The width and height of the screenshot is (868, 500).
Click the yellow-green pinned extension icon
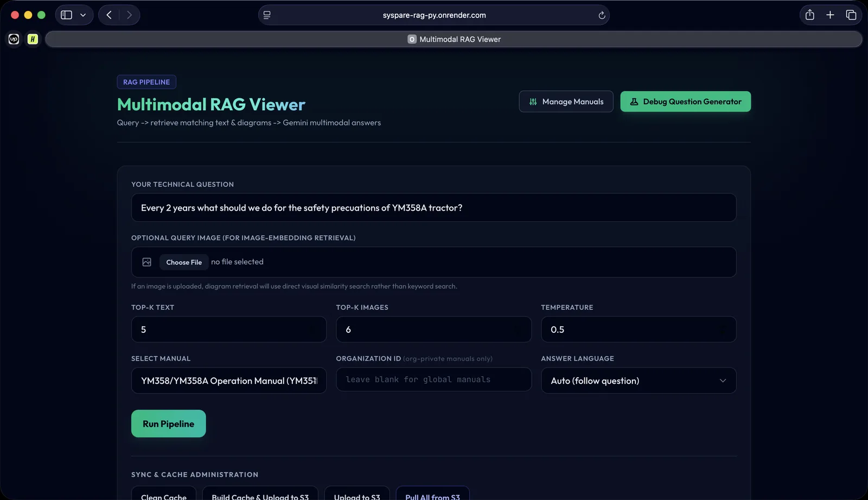click(x=33, y=39)
